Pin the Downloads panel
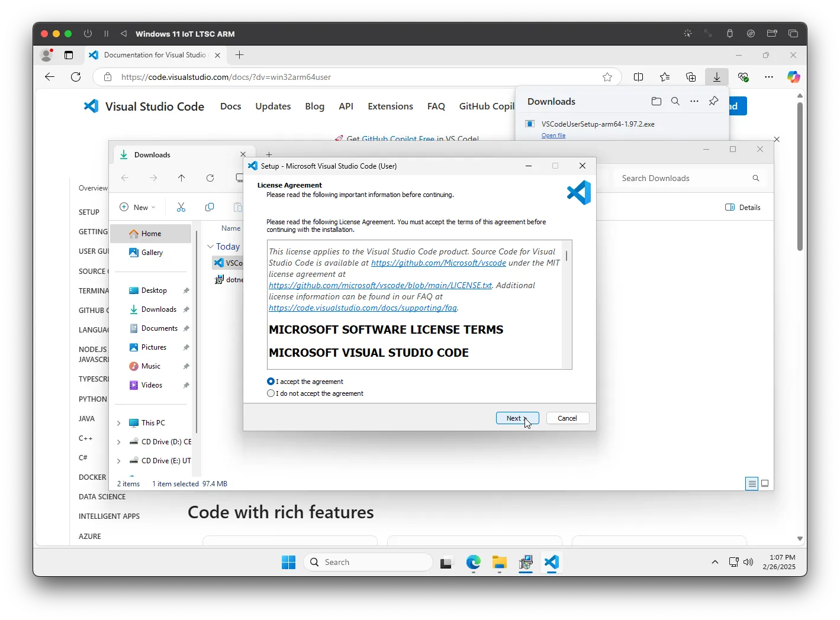This screenshot has width=840, height=620. coord(713,101)
